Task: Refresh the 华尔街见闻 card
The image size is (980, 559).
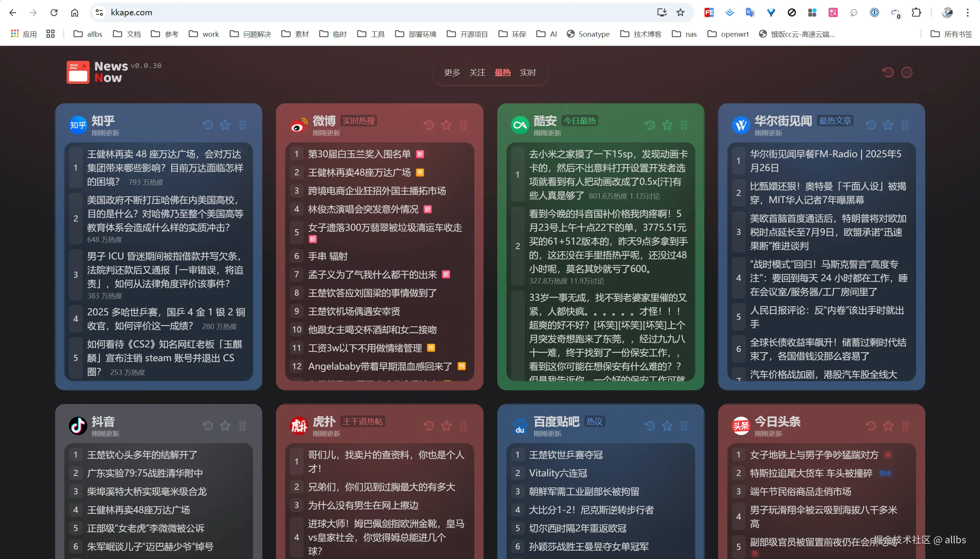Action: [x=871, y=125]
